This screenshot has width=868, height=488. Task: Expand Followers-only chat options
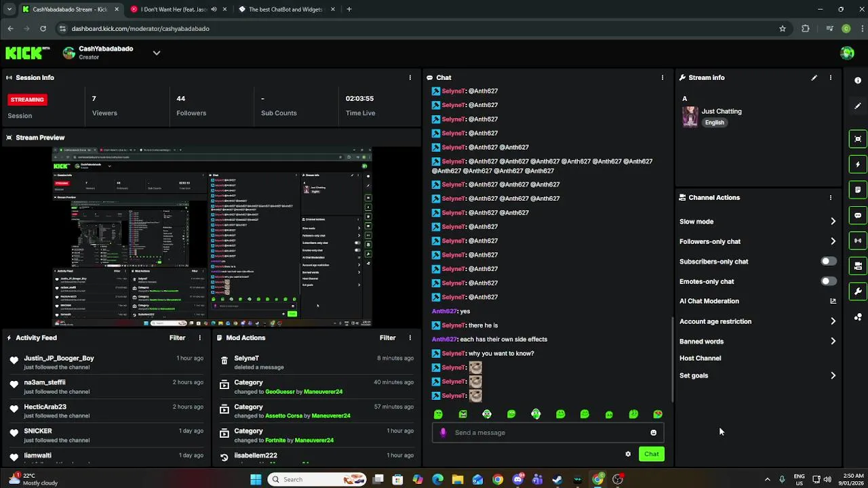(833, 241)
